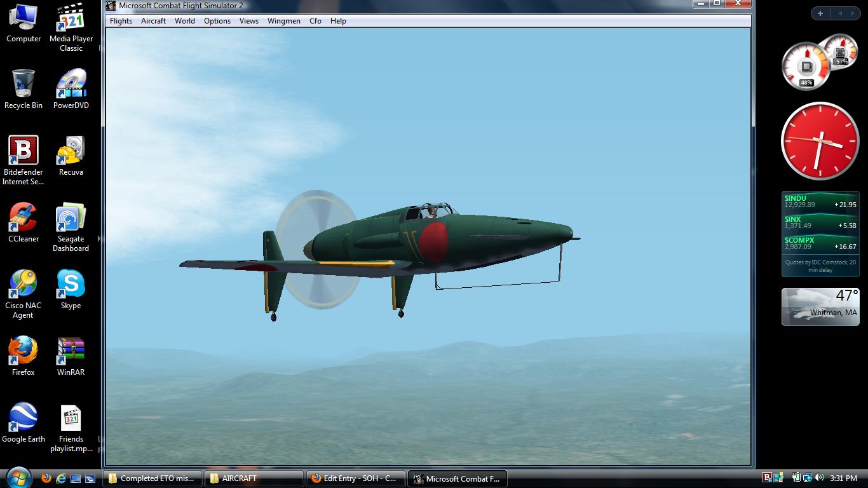Image resolution: width=868 pixels, height=488 pixels.
Task: Expand the Views menu
Action: pos(248,21)
